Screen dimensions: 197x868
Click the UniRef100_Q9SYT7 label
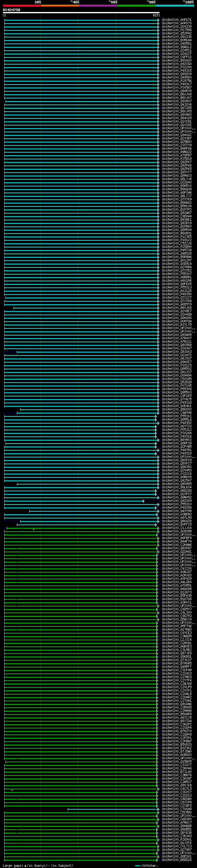click(177, 172)
